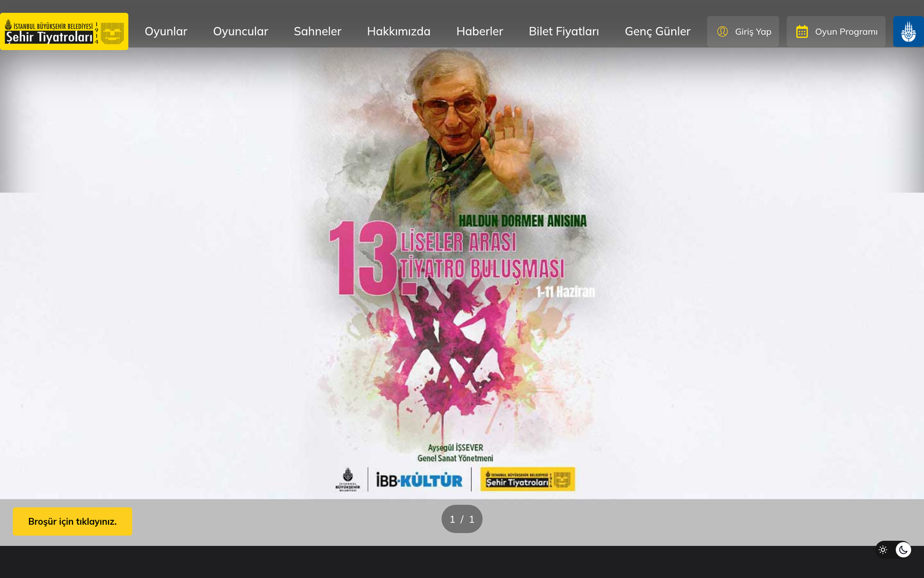
Task: Open the Oyuncular menu item
Action: click(241, 31)
